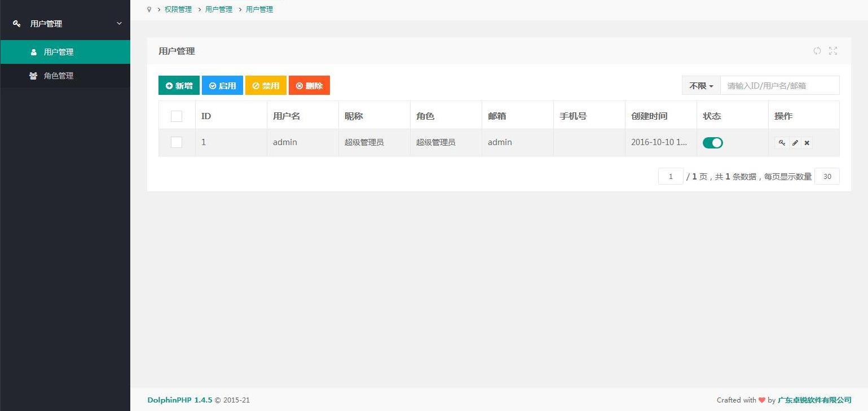Focus the ID/用户名/邮箱 search input
The image size is (868, 411).
(x=779, y=86)
